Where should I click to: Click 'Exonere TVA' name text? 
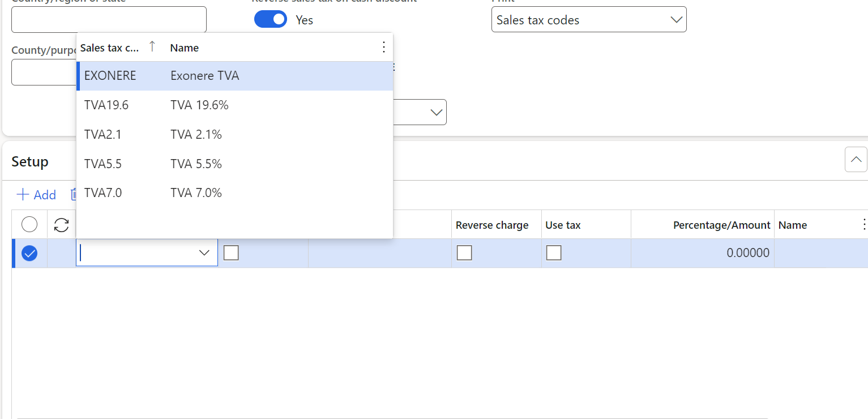[x=204, y=76]
